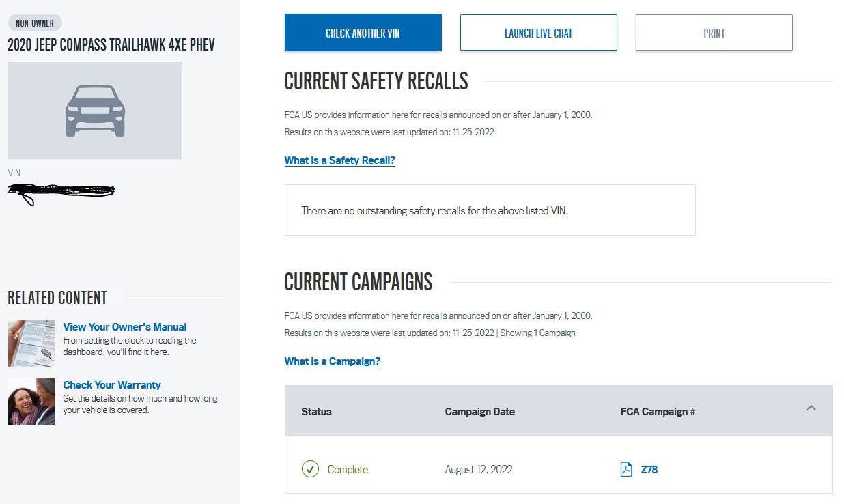Open the 'What is a Safety Recall?' link
The width and height of the screenshot is (844, 504).
[x=339, y=160]
